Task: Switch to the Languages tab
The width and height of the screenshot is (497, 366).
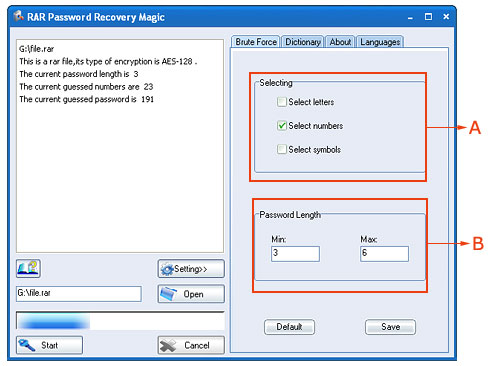Action: tap(380, 42)
